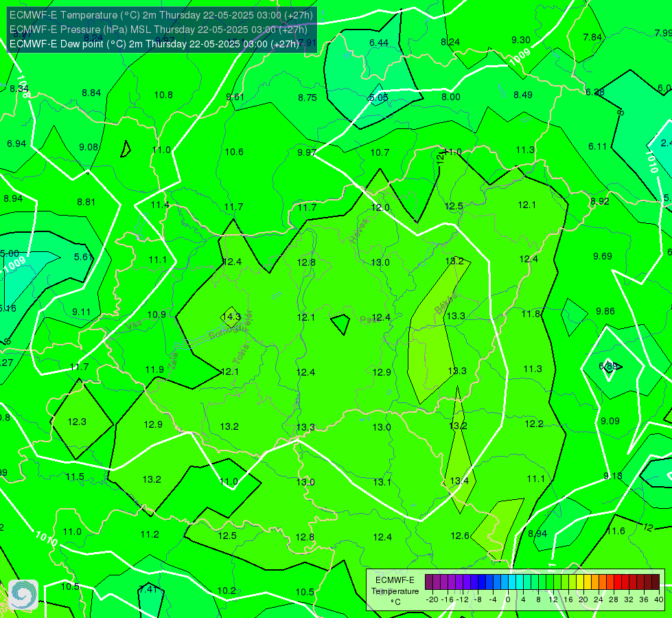Screen dimensions: 672x618
Task: Click the Heves county label
Action: click(x=359, y=231)
